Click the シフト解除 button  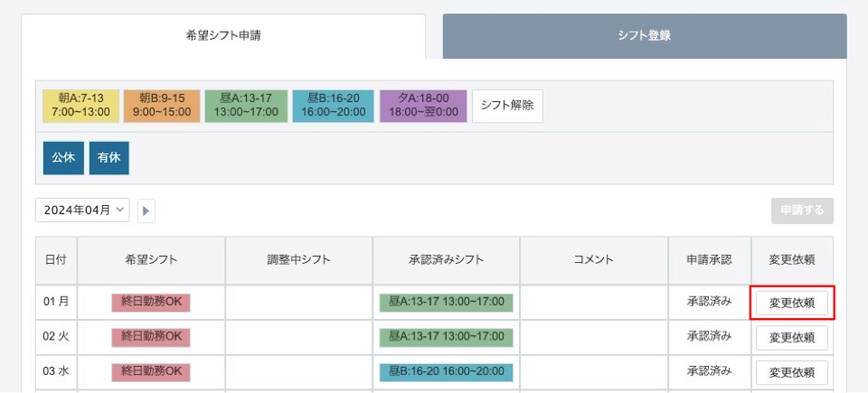click(x=507, y=107)
